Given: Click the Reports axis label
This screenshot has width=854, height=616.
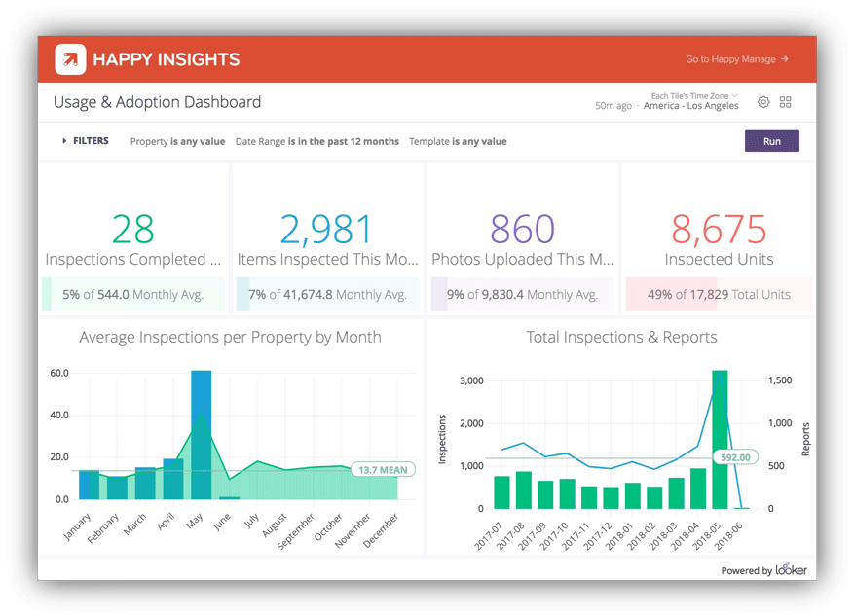Looking at the screenshot, I should [x=805, y=439].
